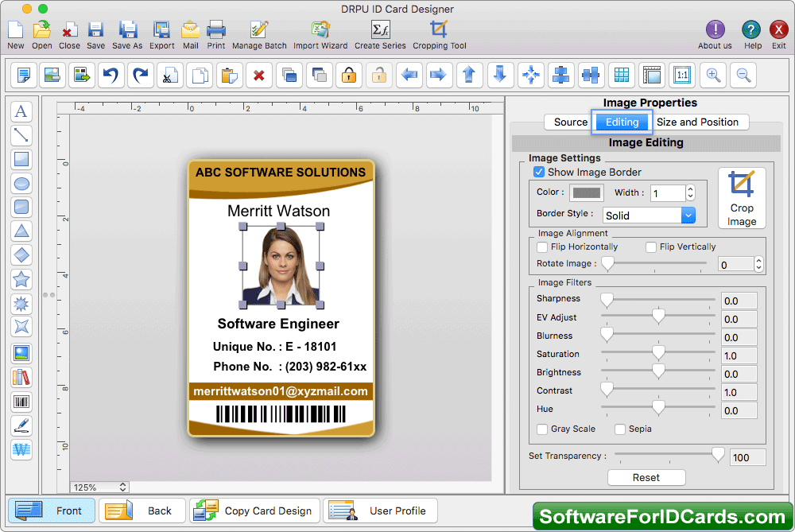795x532 pixels.
Task: Enable Sepia filter checkbox
Action: [619, 429]
